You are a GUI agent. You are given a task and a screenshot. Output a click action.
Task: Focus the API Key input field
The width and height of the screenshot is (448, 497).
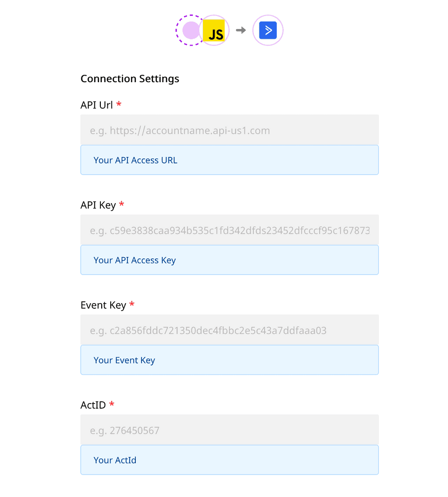point(230,230)
